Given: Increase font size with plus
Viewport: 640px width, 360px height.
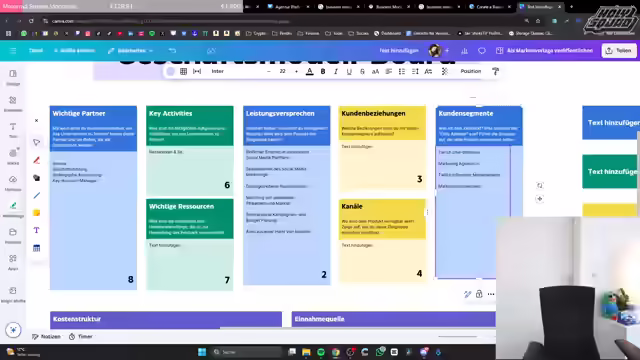Looking at the screenshot, I should pos(296,71).
